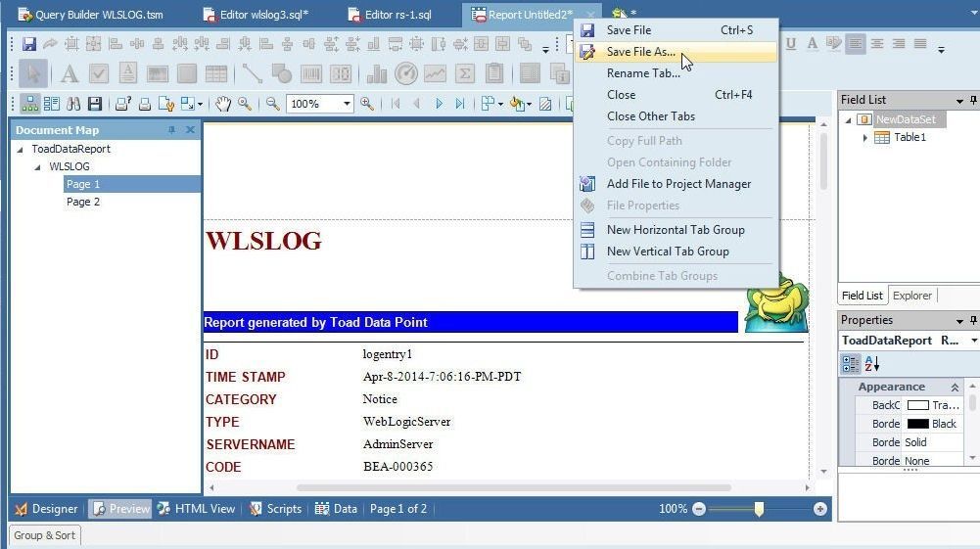Select the pointer tool in the toolbox
The image size is (980, 549).
[x=32, y=73]
